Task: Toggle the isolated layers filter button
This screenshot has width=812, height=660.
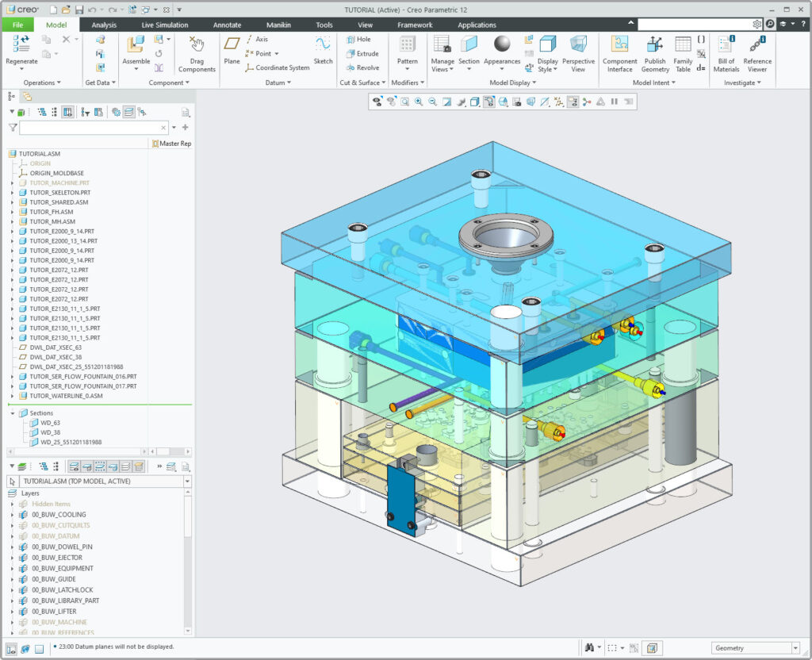Action: tap(99, 466)
